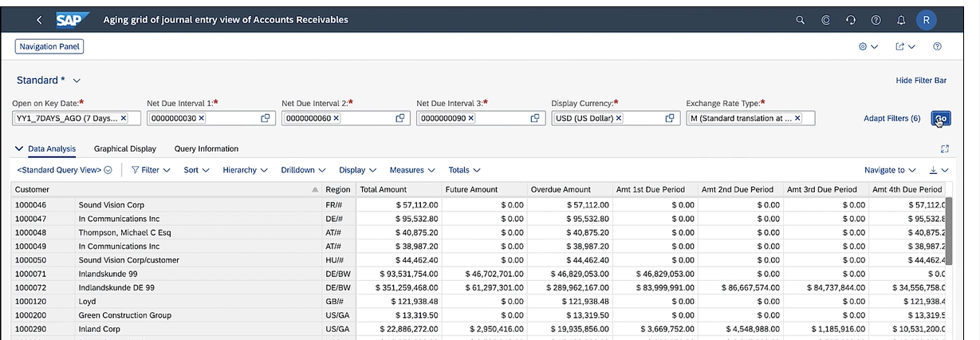
Task: Open user profile avatar R
Action: coord(927,20)
